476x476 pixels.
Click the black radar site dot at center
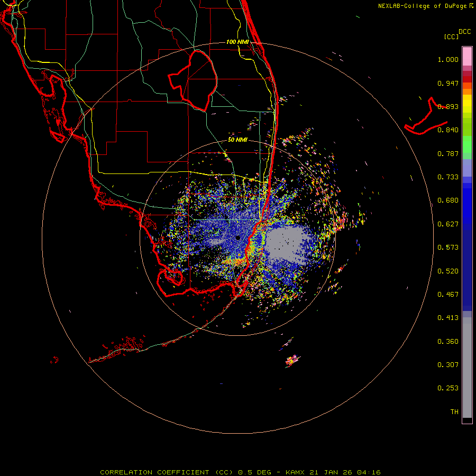[237, 237]
